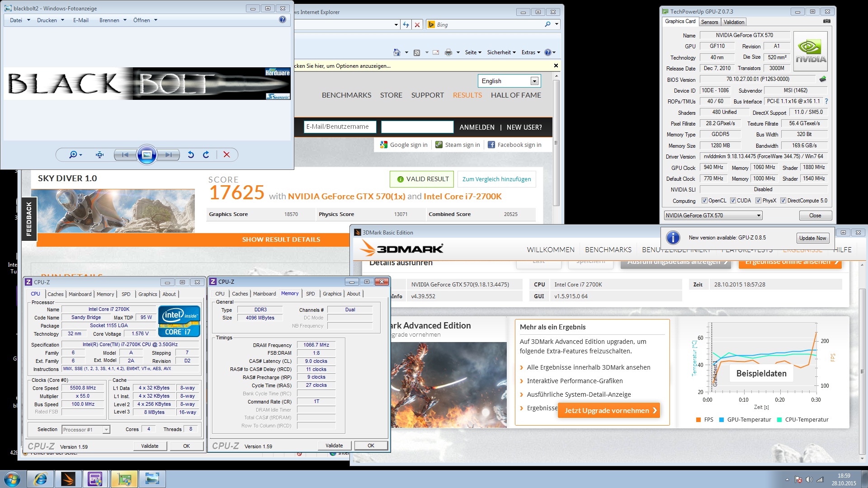Click Validate in the left CPU-Z window

(x=150, y=446)
